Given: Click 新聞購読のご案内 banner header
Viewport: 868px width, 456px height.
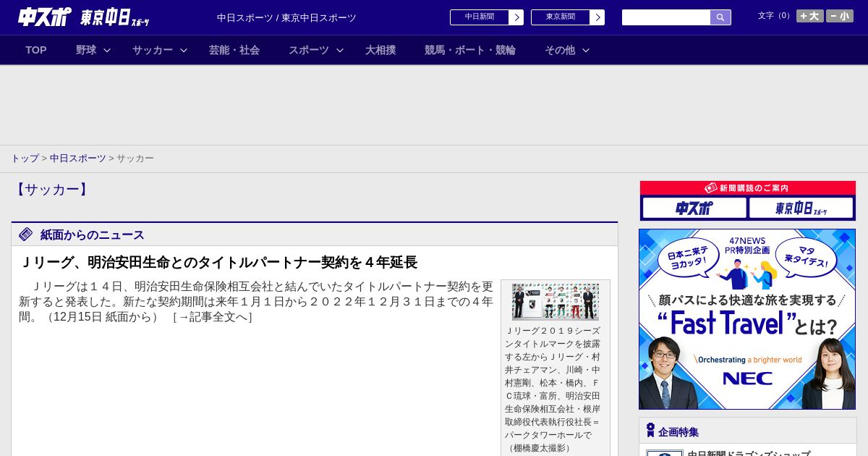Looking at the screenshot, I should (x=748, y=188).
